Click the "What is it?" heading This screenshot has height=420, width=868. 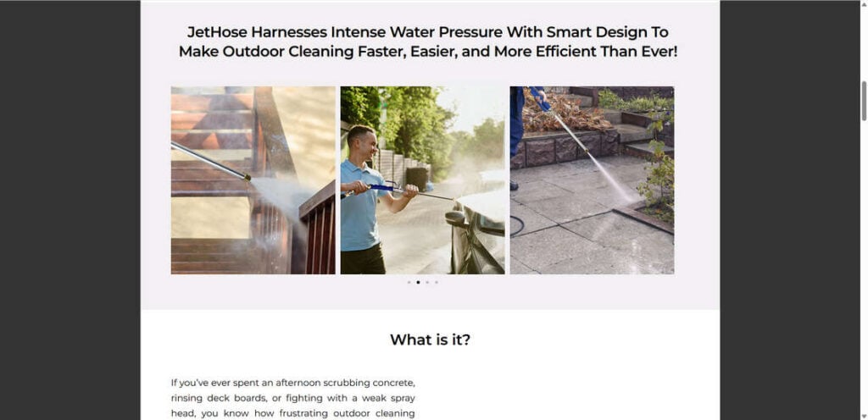[x=430, y=340]
